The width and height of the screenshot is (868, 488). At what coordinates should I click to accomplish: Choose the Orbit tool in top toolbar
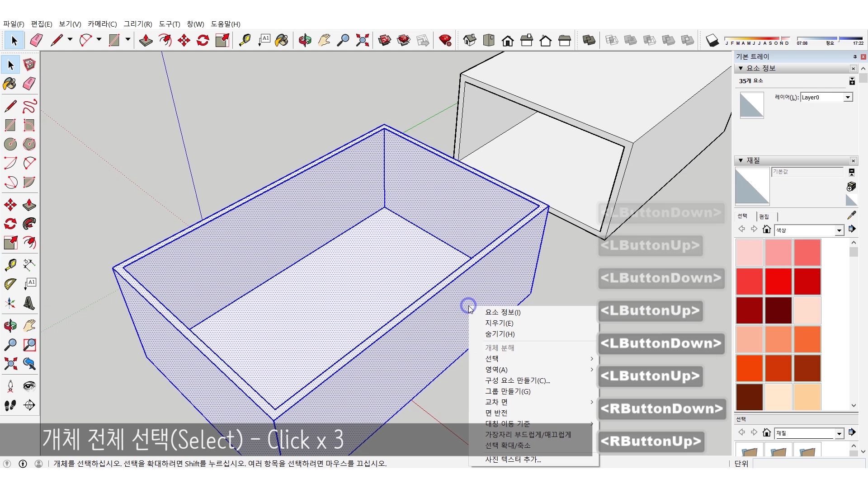pyautogui.click(x=305, y=41)
